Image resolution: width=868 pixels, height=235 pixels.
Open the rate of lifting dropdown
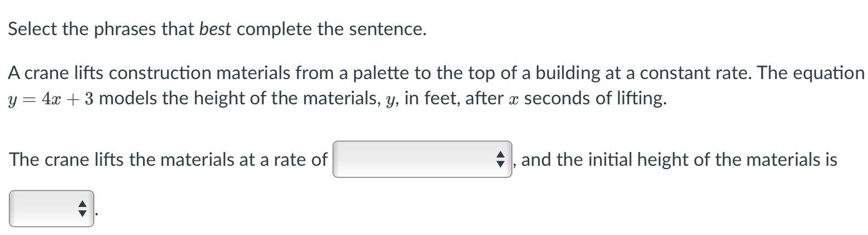pos(421,159)
